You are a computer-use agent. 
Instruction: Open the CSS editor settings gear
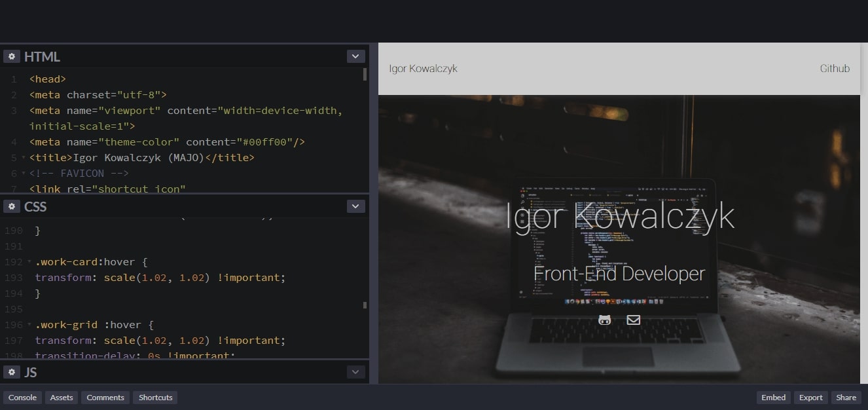(11, 207)
